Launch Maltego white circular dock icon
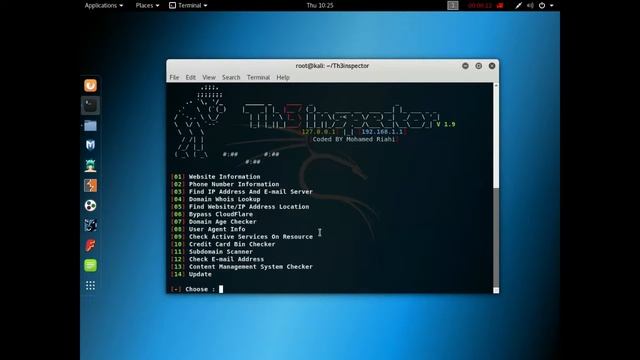 90,205
